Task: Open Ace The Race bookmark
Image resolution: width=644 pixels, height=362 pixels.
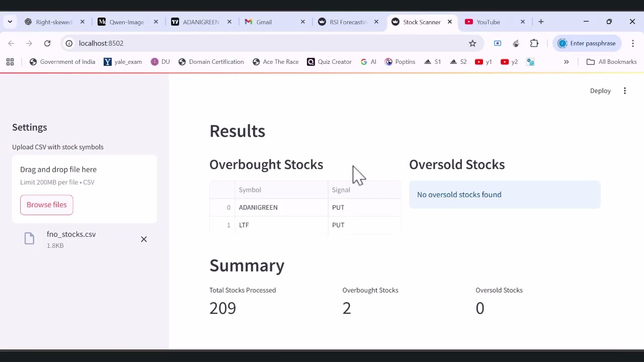Action: click(276, 62)
